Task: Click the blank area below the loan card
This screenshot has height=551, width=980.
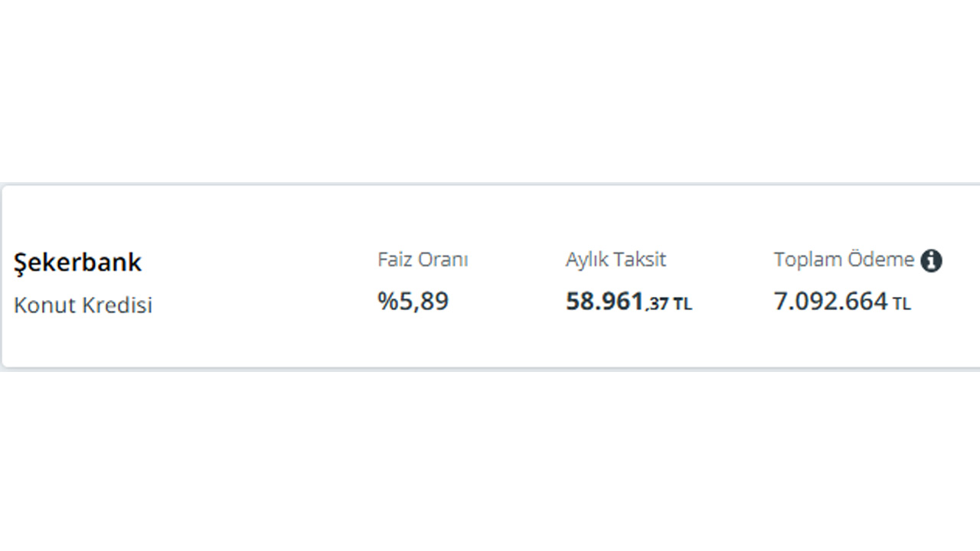Action: [x=490, y=459]
